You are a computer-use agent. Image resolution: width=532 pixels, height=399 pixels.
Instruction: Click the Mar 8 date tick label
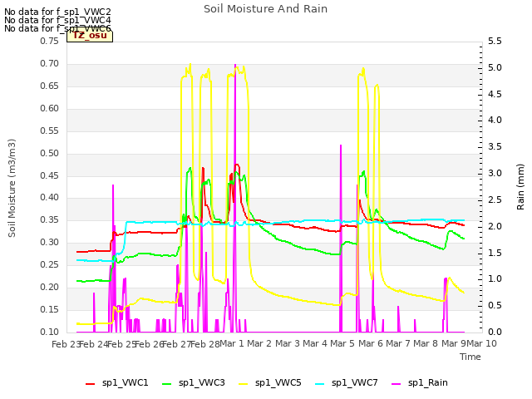point(426,343)
